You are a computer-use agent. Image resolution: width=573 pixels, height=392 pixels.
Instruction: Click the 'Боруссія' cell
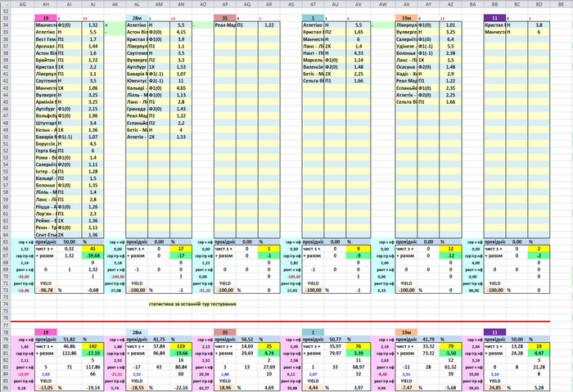pyautogui.click(x=46, y=143)
